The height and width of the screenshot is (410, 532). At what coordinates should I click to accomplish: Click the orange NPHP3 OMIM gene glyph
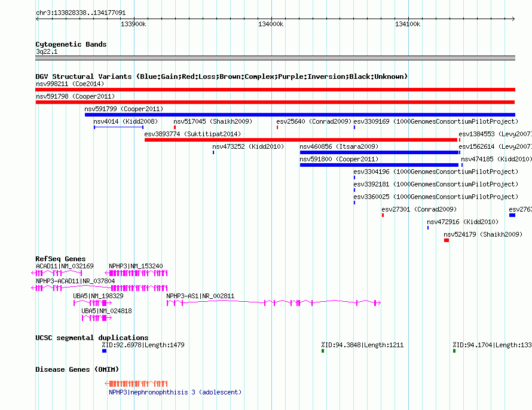[136, 384]
